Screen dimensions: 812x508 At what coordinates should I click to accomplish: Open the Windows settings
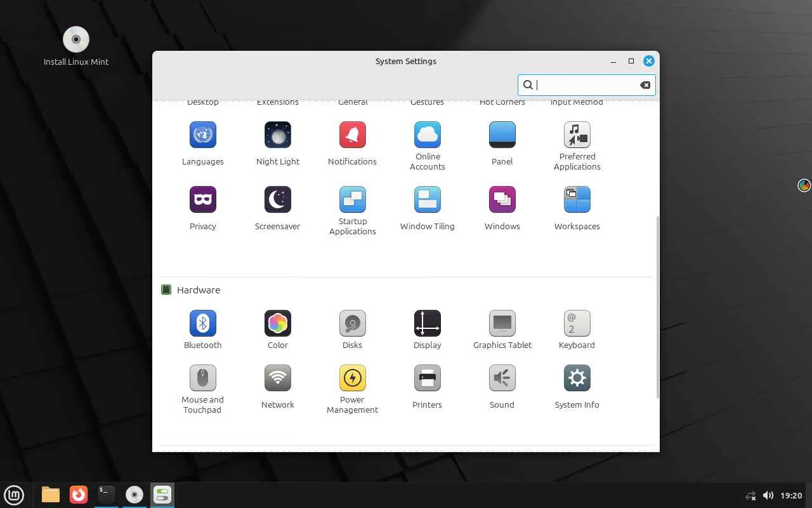[x=502, y=209]
